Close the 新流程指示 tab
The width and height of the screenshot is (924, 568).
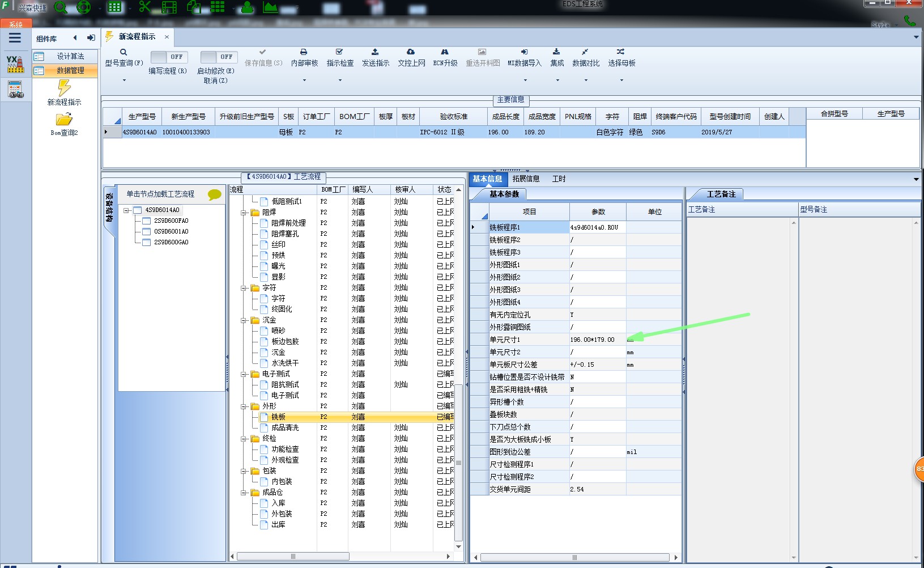pos(167,37)
